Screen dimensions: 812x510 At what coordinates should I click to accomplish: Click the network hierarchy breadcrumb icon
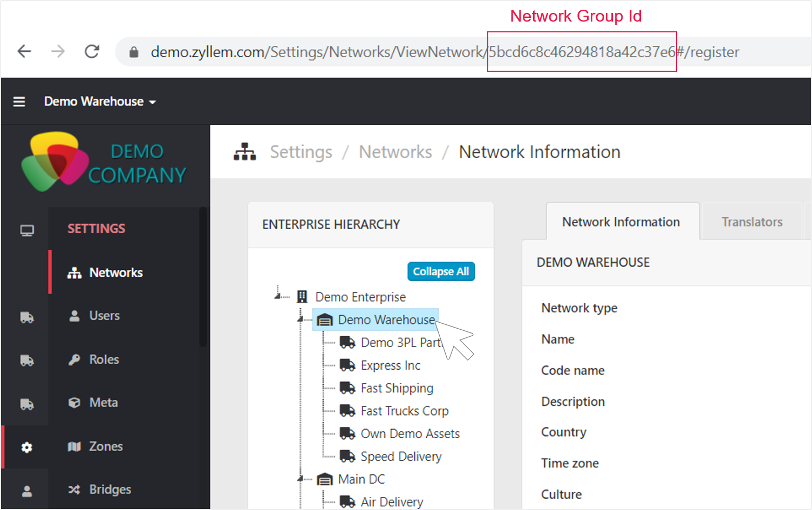(x=245, y=152)
